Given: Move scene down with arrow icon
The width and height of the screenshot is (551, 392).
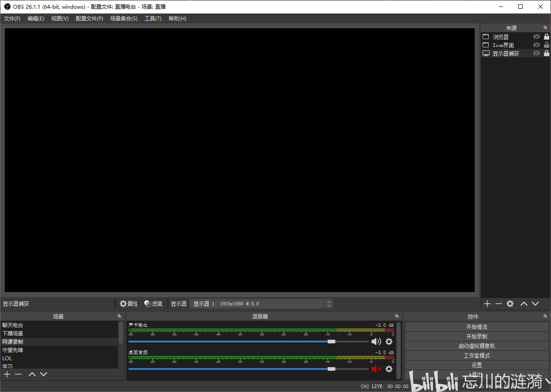Looking at the screenshot, I should 44,374.
